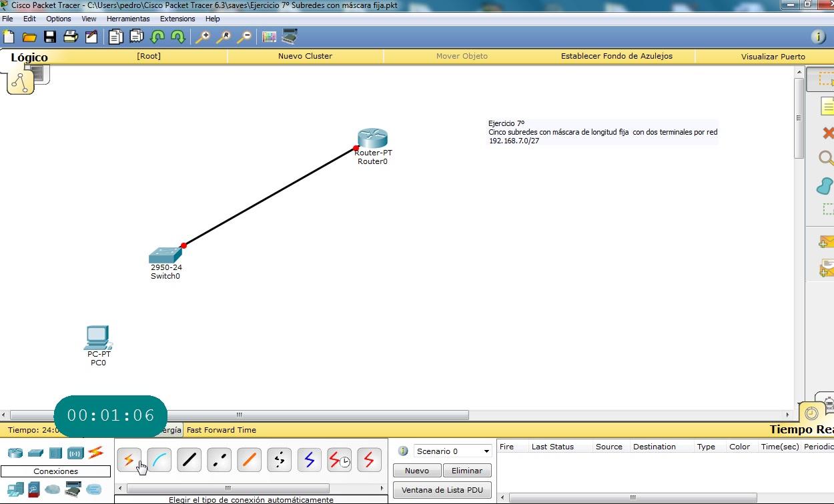Zoom out with the minus magnifier
The image size is (834, 504).
click(244, 37)
